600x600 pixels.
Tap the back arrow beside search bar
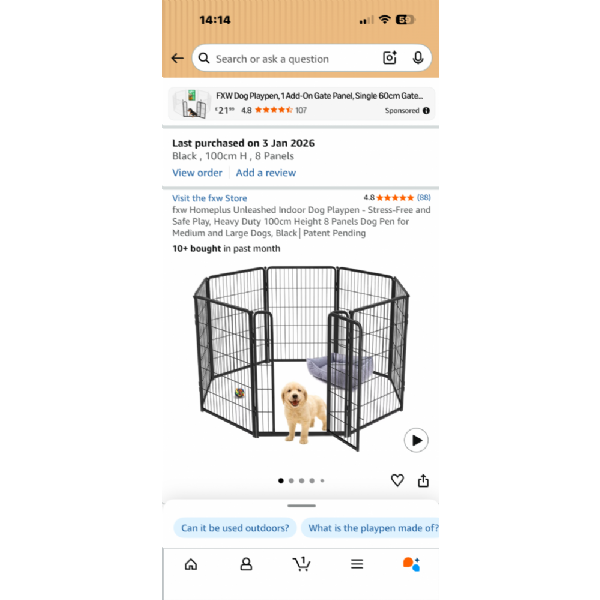(x=178, y=59)
